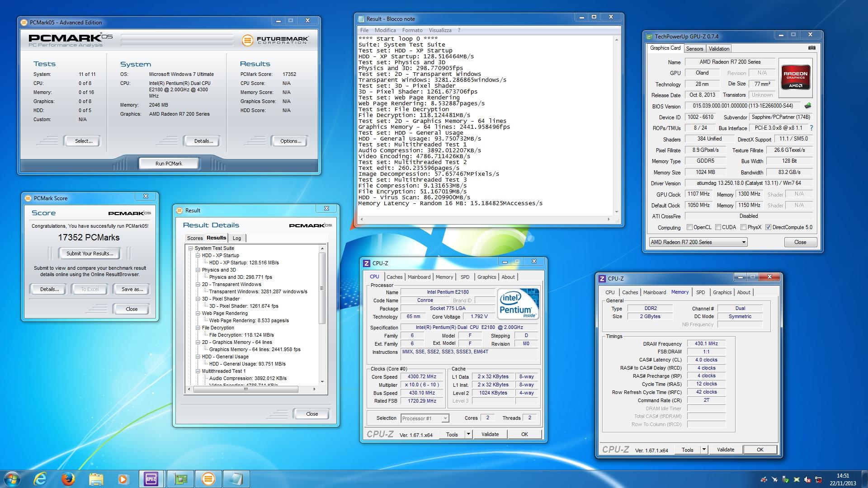Collapse the Web Page Rendering node
Viewport: 868px width, 488px height.
(x=198, y=313)
